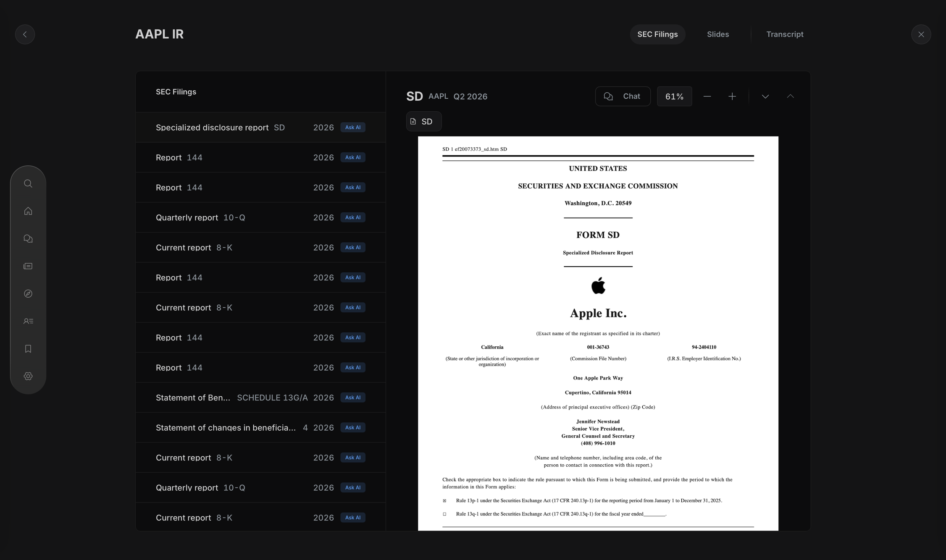Open chats icon in the sidebar
This screenshot has height=560, width=946.
pyautogui.click(x=28, y=238)
